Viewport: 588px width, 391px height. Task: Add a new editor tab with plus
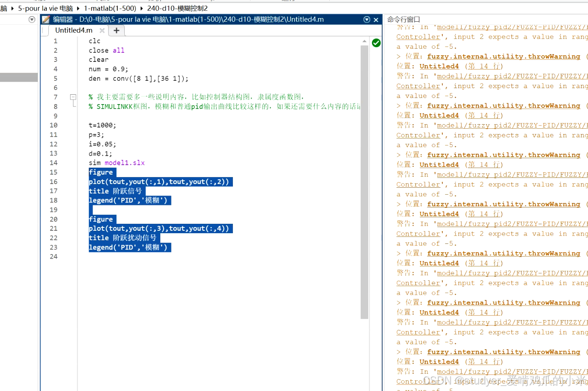tap(116, 30)
